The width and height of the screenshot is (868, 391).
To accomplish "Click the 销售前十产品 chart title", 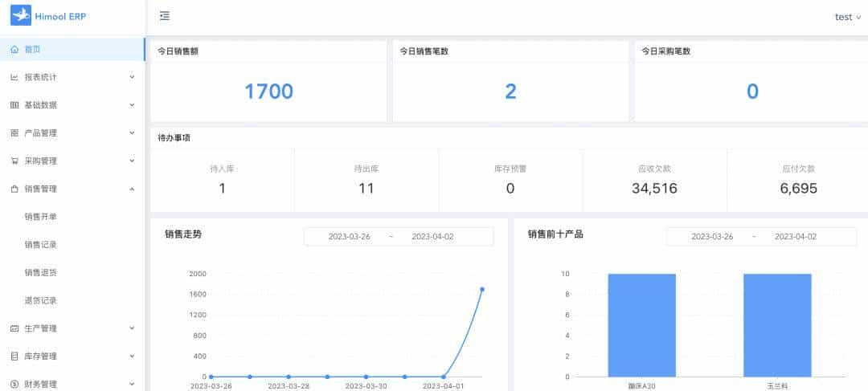I will point(555,234).
